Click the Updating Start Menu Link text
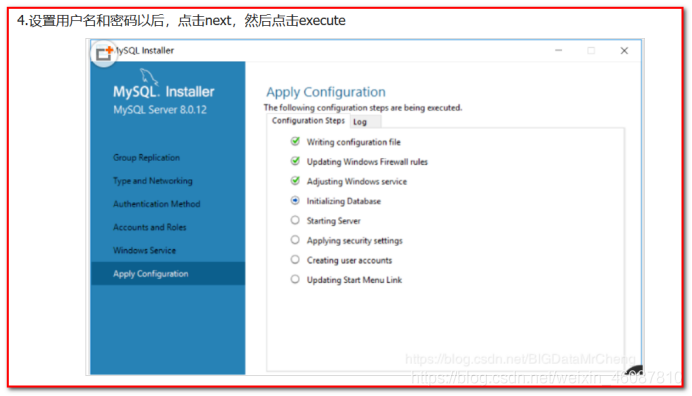Screen dimensions: 692x396 [354, 280]
